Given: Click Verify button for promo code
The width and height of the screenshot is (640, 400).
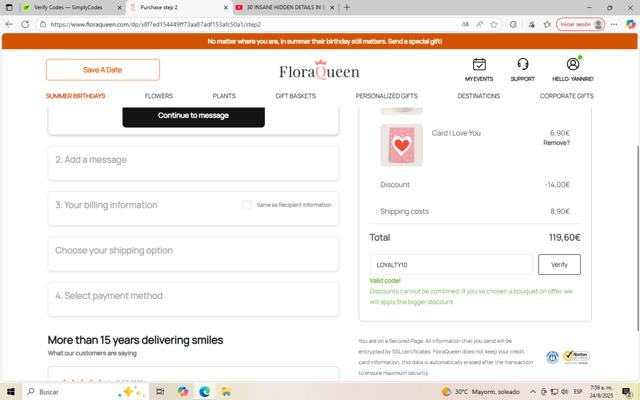Looking at the screenshot, I should pyautogui.click(x=559, y=264).
